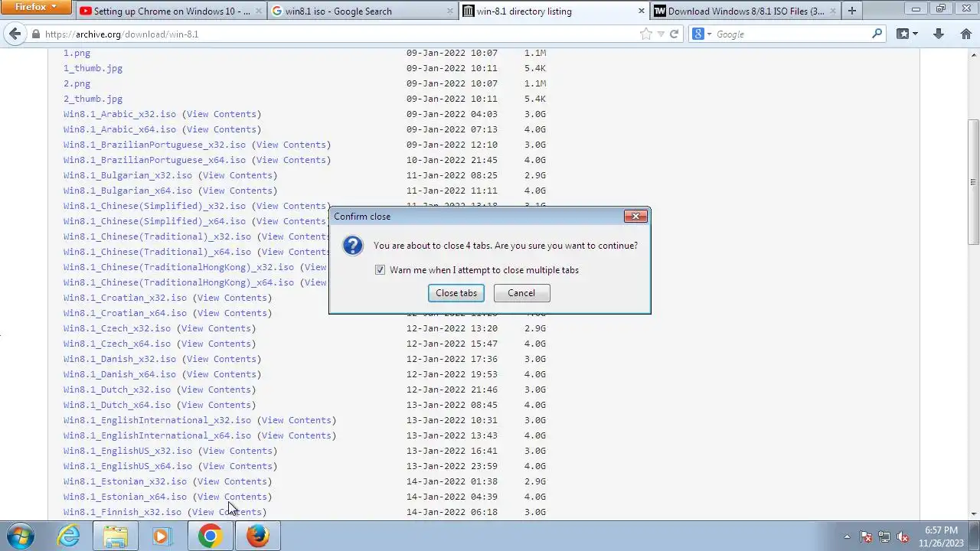Open the 2_thumb.jpg file link
Viewport: 980px width, 551px height.
coord(93,99)
